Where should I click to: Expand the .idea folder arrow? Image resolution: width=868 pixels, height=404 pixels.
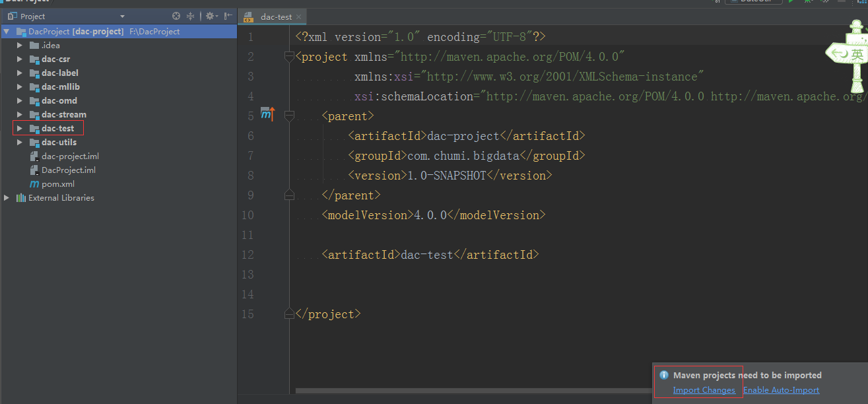20,46
